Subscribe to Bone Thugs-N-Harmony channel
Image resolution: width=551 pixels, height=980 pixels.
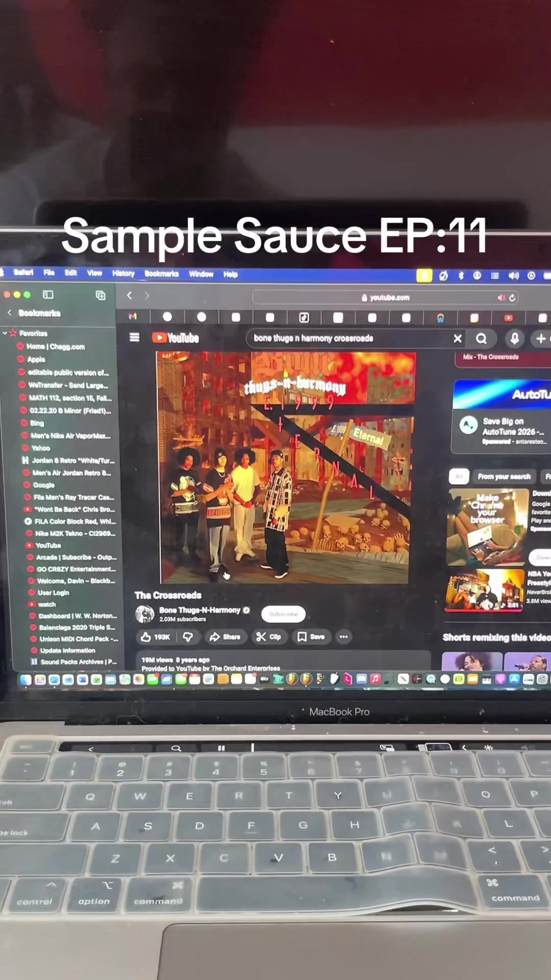pos(283,614)
